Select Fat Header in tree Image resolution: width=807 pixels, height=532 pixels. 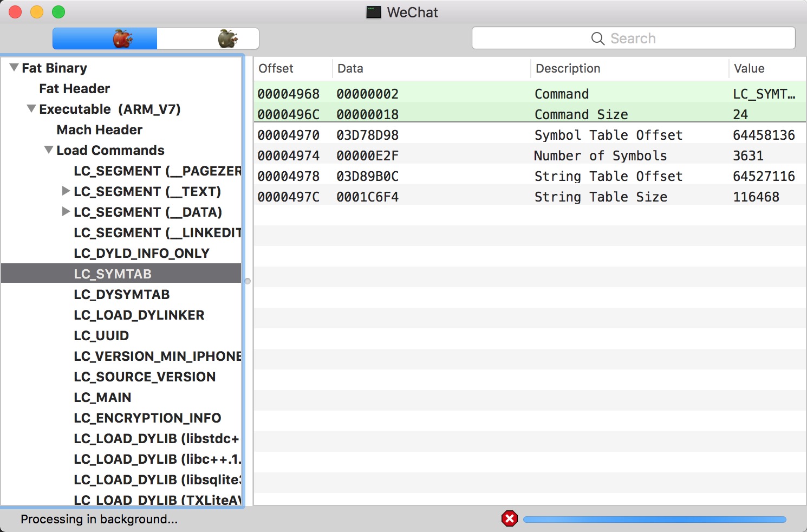click(74, 88)
